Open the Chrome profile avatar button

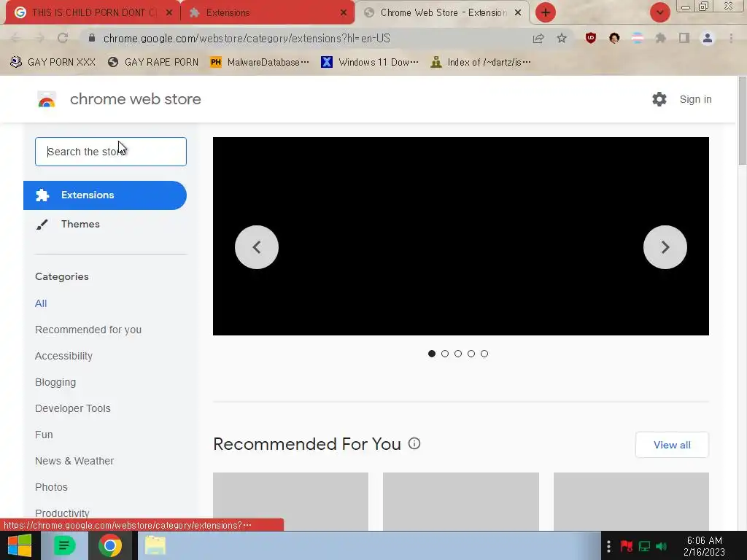click(708, 38)
